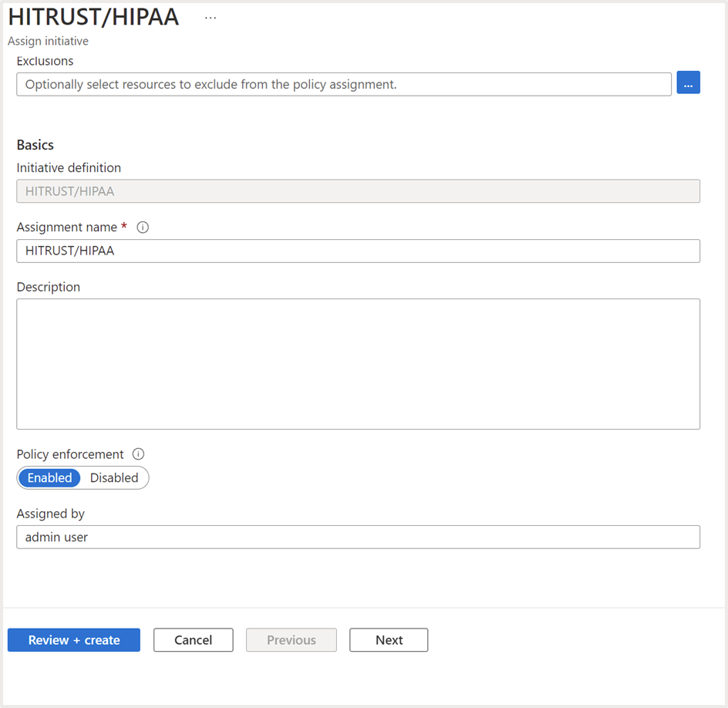Open the ellipsis menu beside the HITRUST/HIPAA title
This screenshot has width=728, height=708.
pos(211,18)
